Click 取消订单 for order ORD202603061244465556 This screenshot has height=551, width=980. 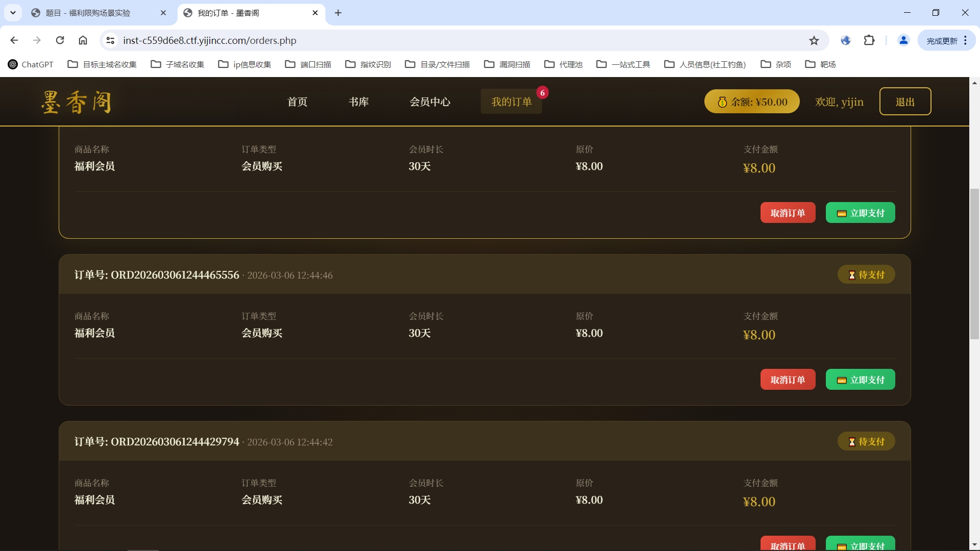(788, 380)
